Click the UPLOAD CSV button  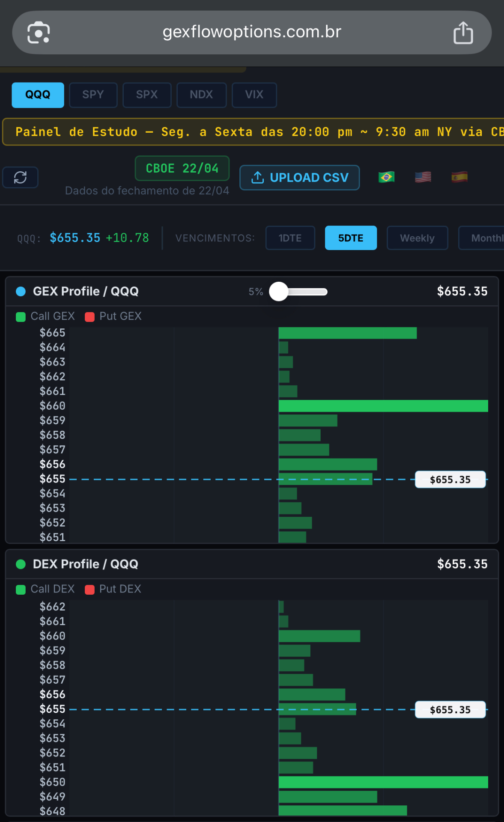pyautogui.click(x=299, y=178)
